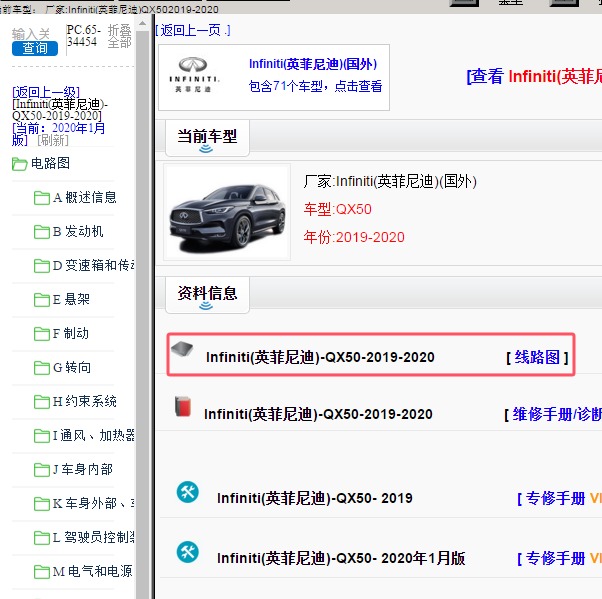This screenshot has height=599, width=602.
Task: Open the 线路图 link
Action: [x=537, y=357]
